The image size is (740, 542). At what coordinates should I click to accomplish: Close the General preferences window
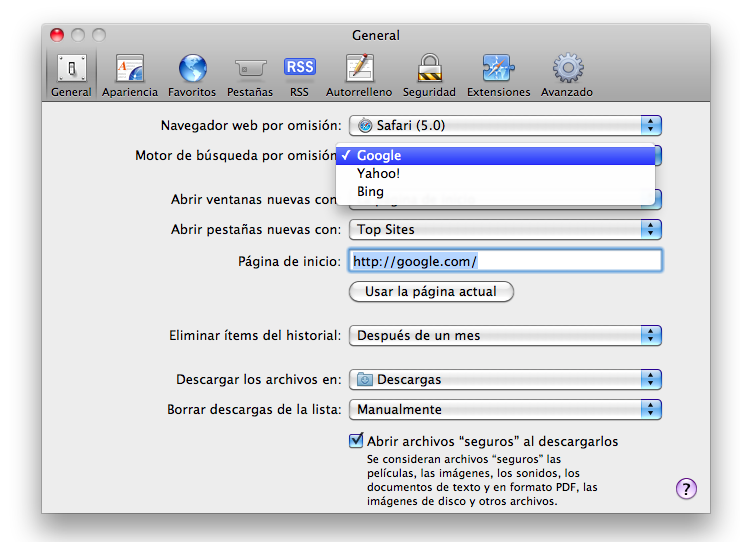(57, 35)
